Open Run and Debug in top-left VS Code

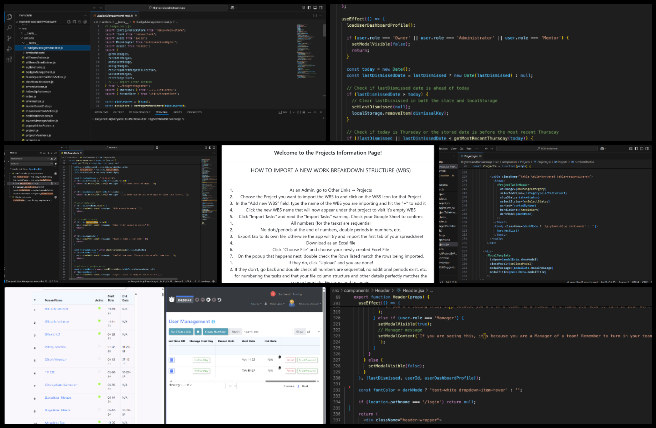[x=9, y=49]
